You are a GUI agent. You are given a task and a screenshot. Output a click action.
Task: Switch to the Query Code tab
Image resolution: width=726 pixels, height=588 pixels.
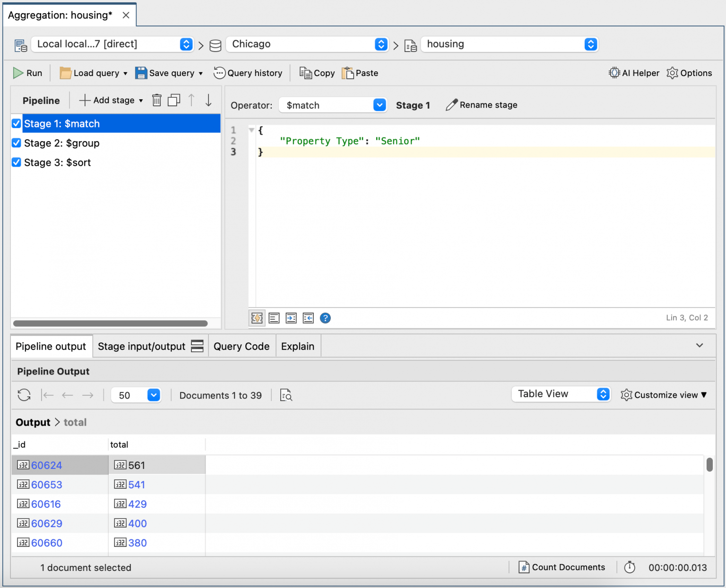click(x=241, y=346)
